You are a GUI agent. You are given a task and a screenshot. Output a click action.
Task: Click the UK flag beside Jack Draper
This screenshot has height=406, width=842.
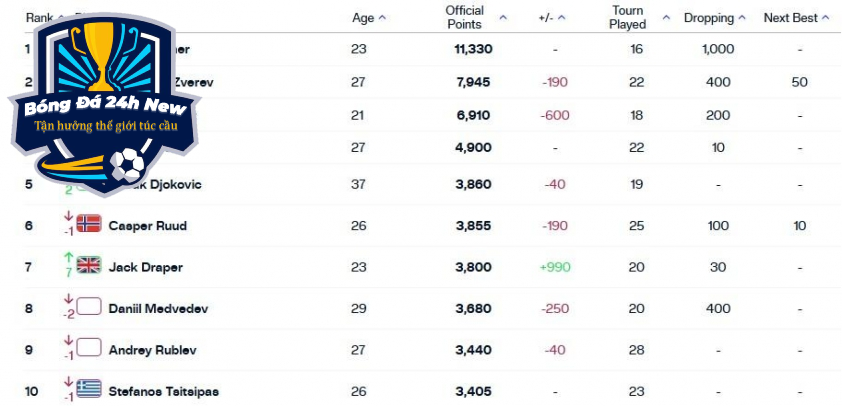point(89,265)
